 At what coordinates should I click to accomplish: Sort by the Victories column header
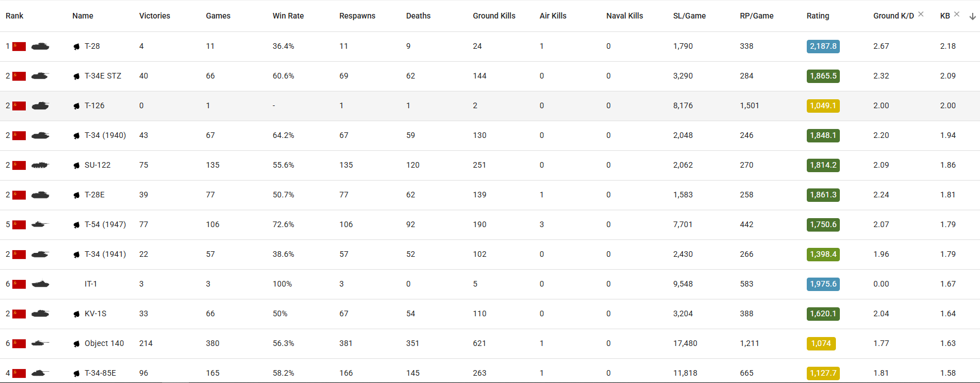click(155, 16)
